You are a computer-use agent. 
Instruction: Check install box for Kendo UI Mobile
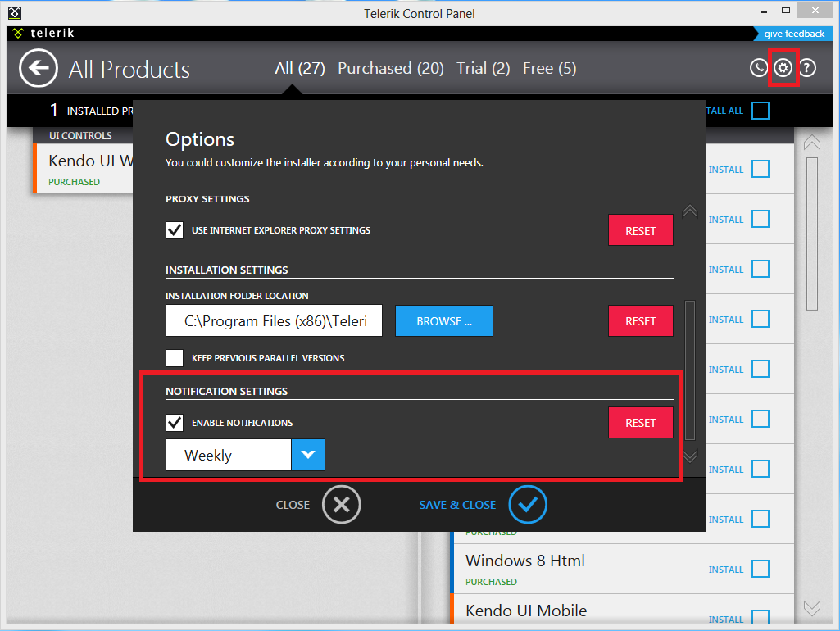[761, 618]
